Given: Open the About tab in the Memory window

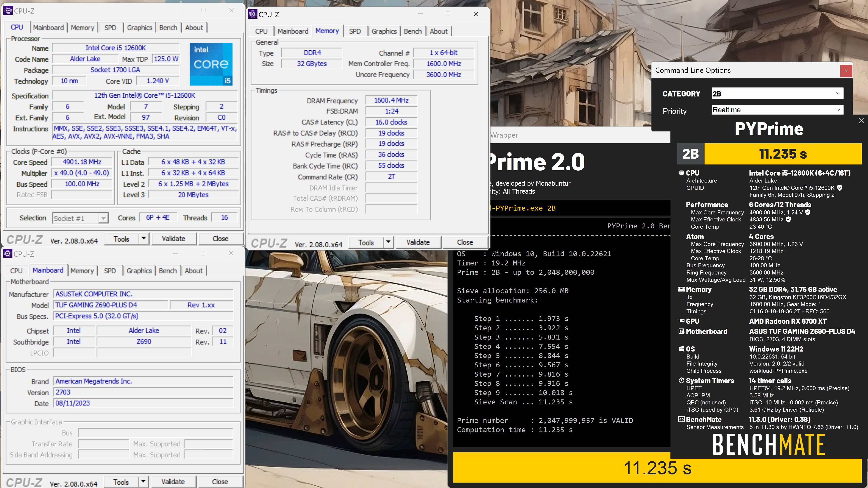Looking at the screenshot, I should pyautogui.click(x=439, y=31).
